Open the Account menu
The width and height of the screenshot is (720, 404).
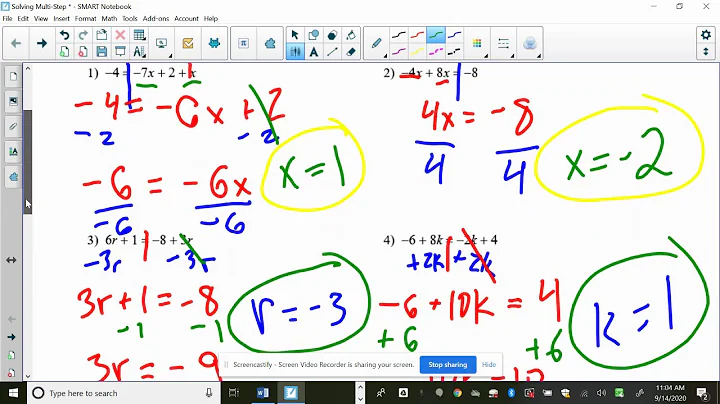(x=186, y=18)
